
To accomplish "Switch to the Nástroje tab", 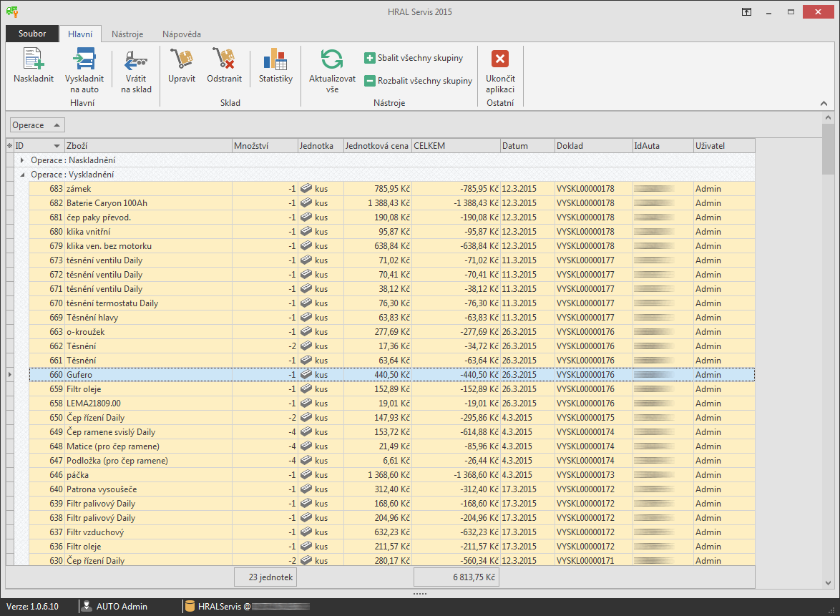I will [x=127, y=34].
